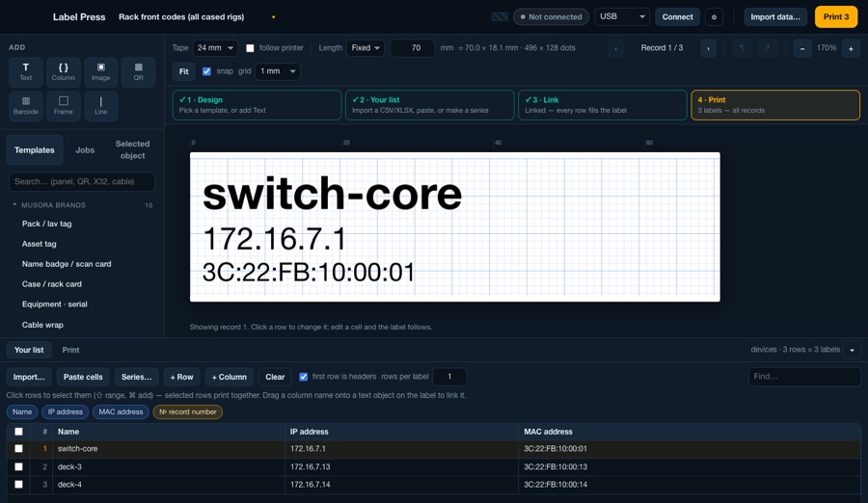
Task: Add a Line object
Action: point(100,106)
